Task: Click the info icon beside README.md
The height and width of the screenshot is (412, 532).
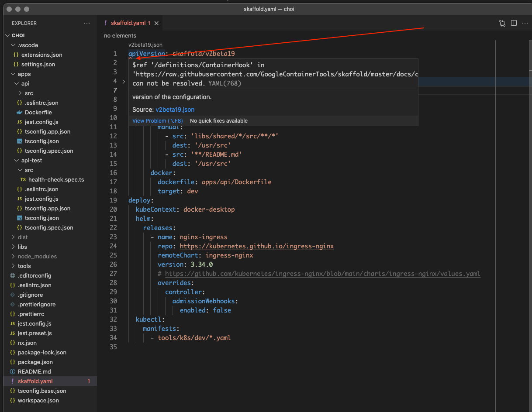Action: click(13, 371)
